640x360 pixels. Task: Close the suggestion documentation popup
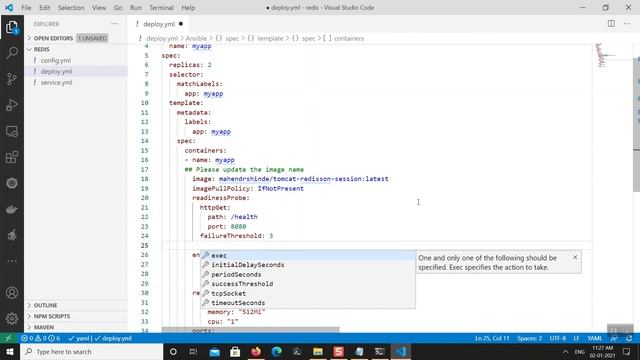575,257
